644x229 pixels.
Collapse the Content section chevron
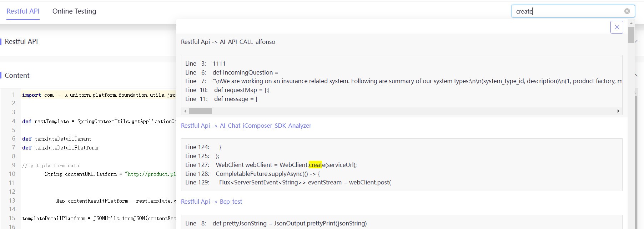coord(637,75)
